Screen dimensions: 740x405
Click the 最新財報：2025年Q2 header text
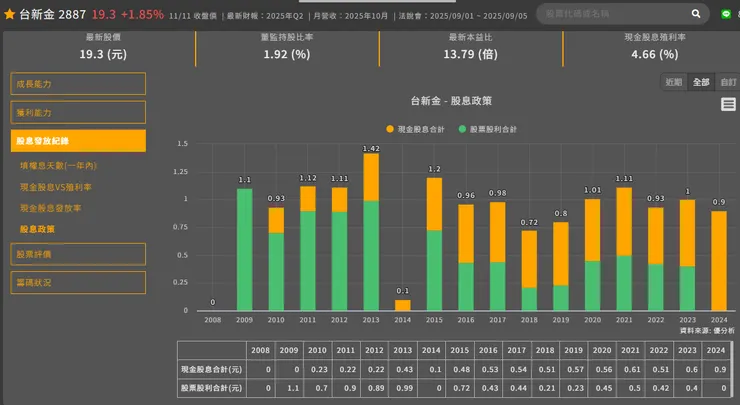pos(265,16)
